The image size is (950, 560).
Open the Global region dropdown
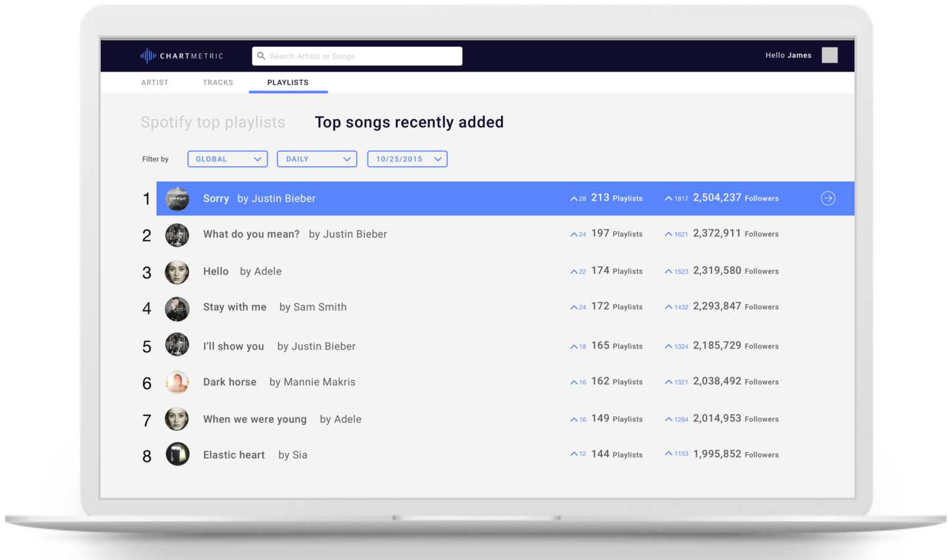click(x=227, y=159)
